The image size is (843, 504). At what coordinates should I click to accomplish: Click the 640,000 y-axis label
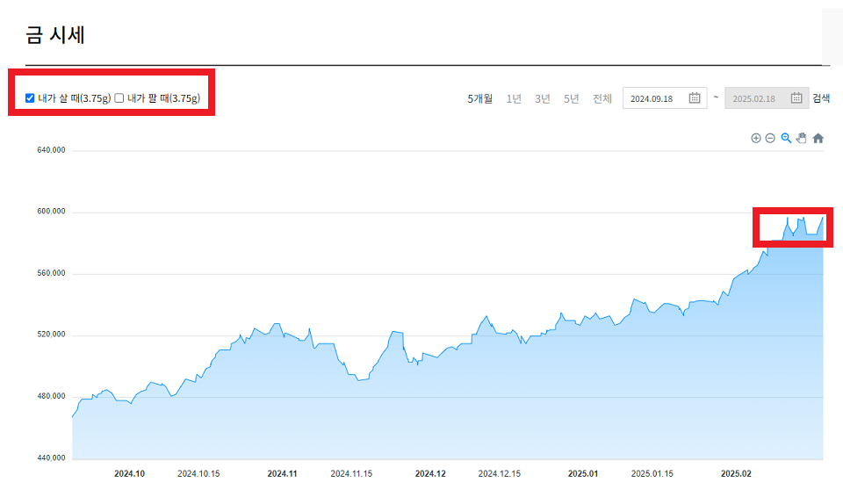[x=51, y=150]
